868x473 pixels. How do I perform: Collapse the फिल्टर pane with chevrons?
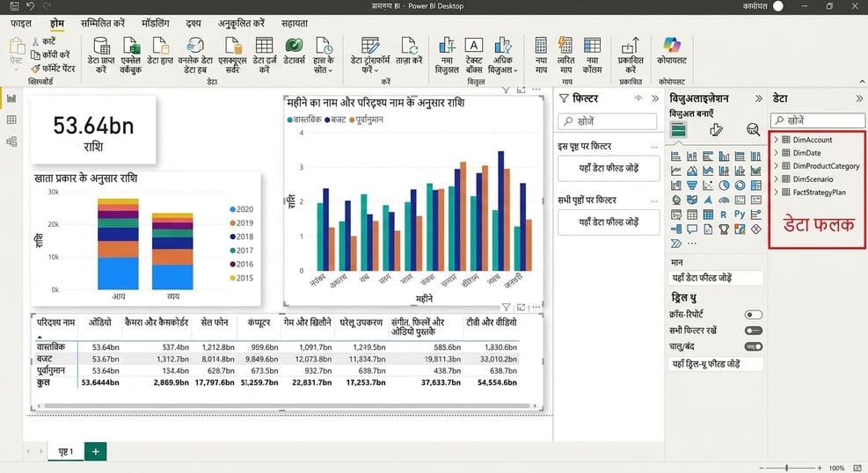pyautogui.click(x=655, y=98)
